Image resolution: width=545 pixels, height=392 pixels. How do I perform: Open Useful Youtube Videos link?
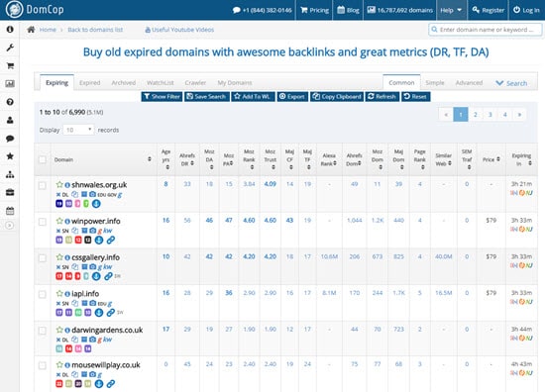pyautogui.click(x=179, y=30)
